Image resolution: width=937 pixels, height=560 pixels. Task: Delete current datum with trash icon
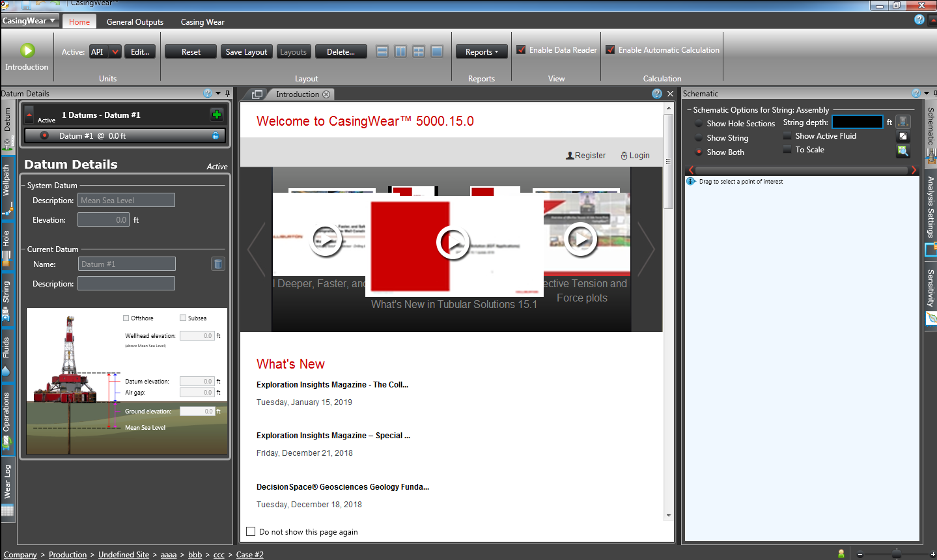pos(218,264)
